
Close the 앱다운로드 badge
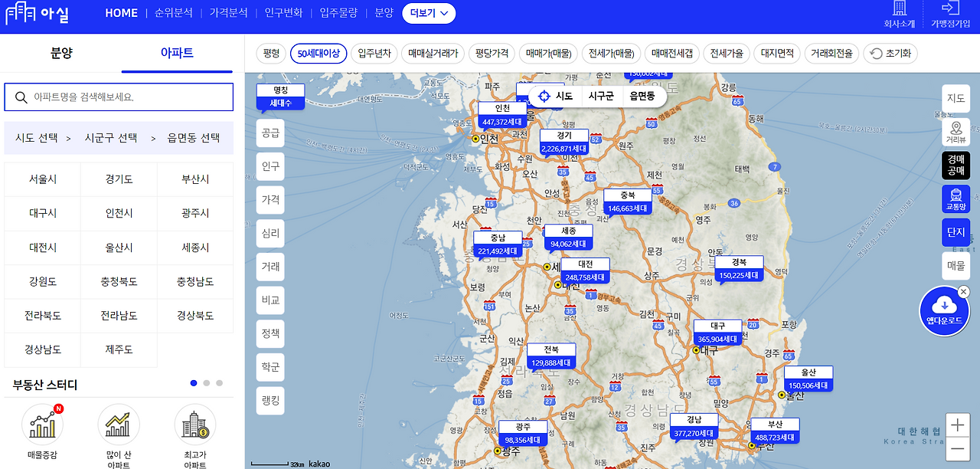point(964,291)
